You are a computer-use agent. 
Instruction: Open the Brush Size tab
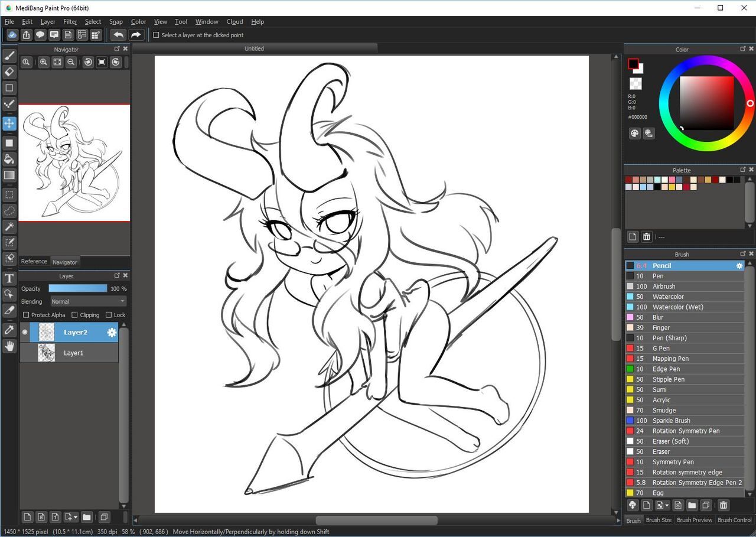(x=659, y=520)
